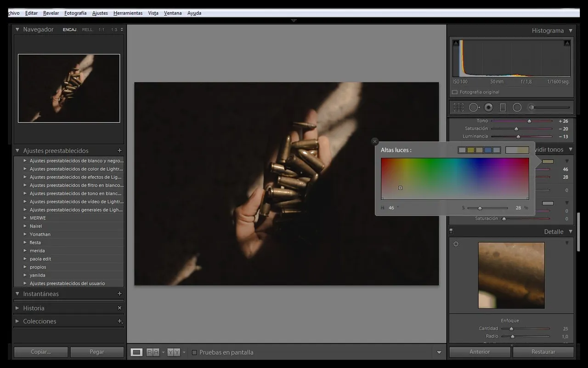Select the spot removal tool
The image size is (588, 368).
coord(474,107)
